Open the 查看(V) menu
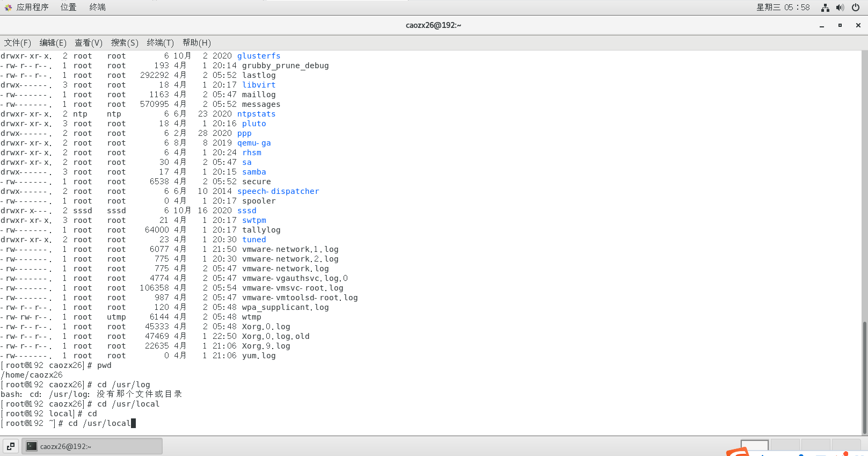Screen dimensions: 868x456 (x=89, y=42)
